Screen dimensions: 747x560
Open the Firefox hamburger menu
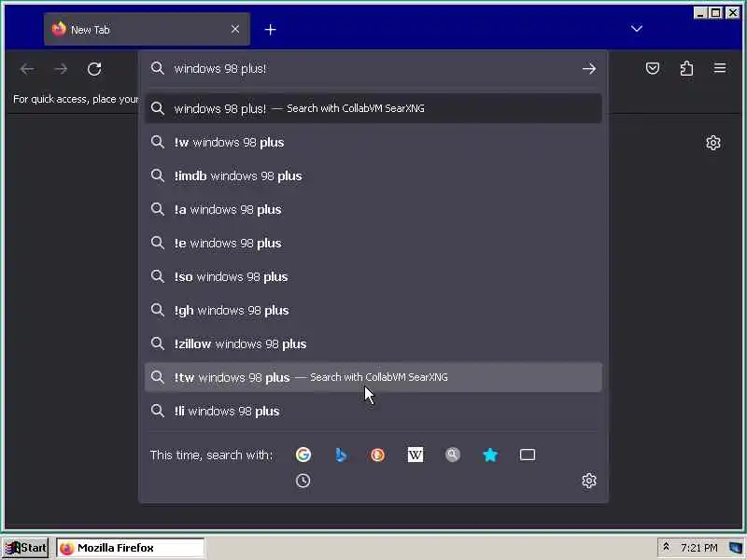720,68
